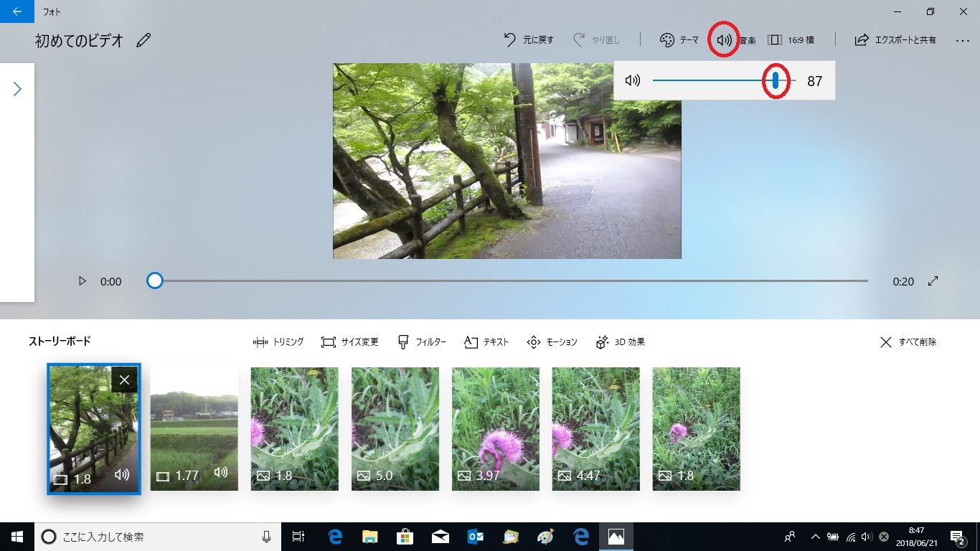Select the tree-lined path video clip thumbnail

(94, 429)
